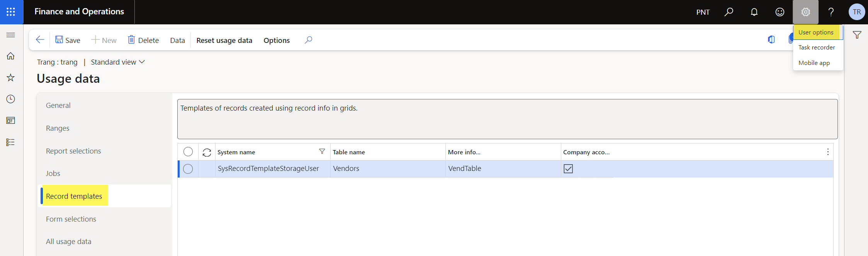Open the Help question mark

tap(831, 12)
